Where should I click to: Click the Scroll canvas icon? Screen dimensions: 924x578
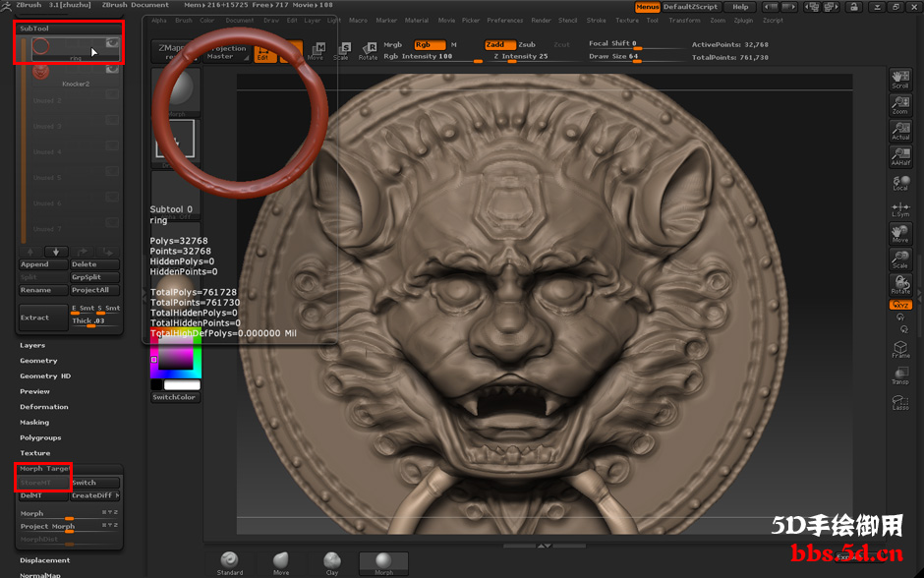click(x=900, y=80)
